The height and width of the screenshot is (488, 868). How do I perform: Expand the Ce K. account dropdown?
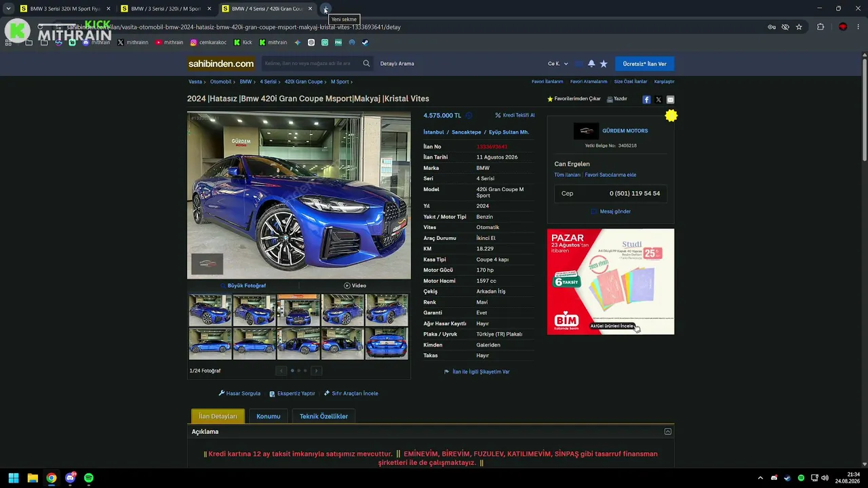[x=558, y=64]
